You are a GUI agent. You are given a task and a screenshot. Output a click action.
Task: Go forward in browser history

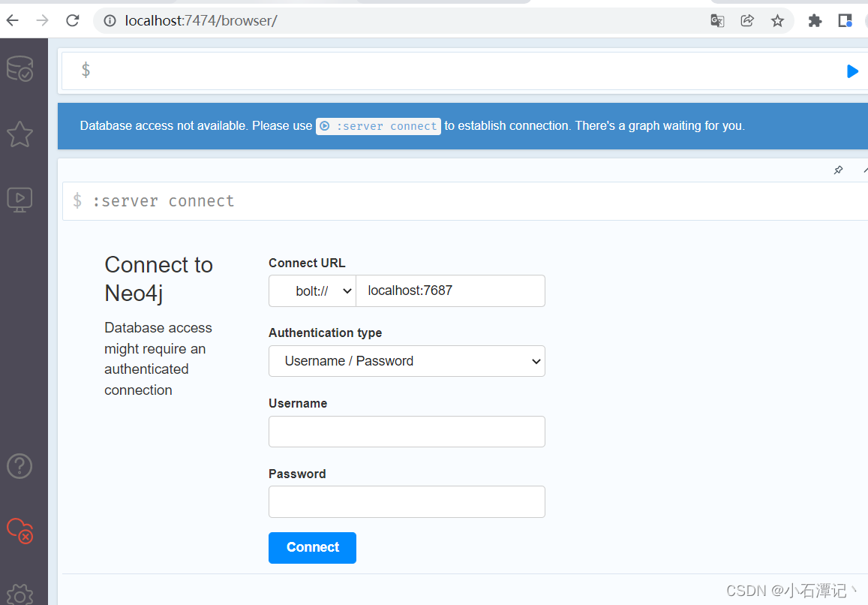42,20
